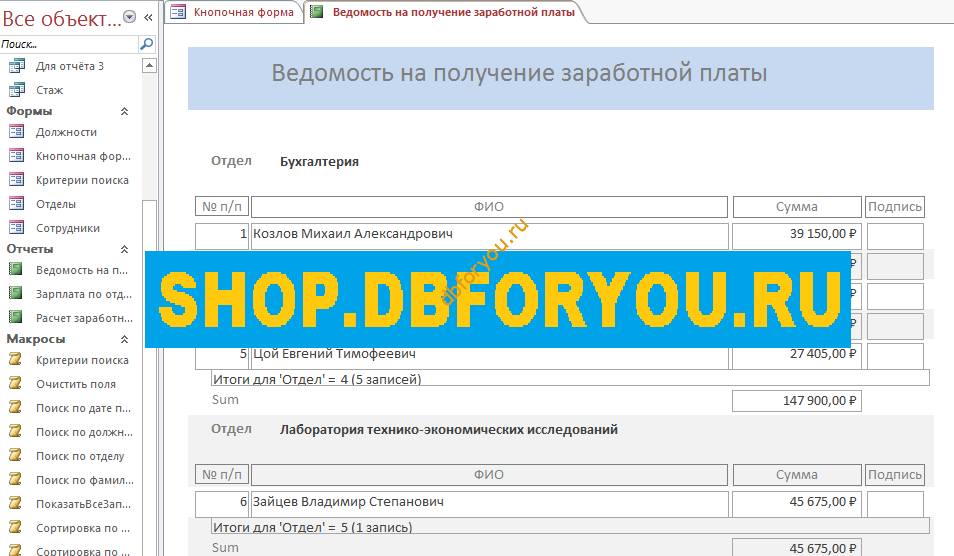Click the '147 900,00 ₽' total field
The height and width of the screenshot is (556, 954).
coord(796,401)
